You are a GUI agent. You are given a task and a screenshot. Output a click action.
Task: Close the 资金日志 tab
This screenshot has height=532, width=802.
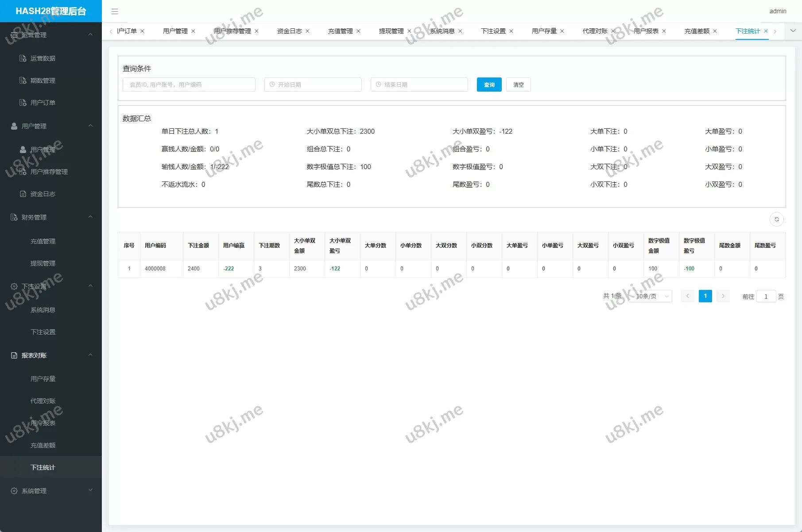pos(307,31)
